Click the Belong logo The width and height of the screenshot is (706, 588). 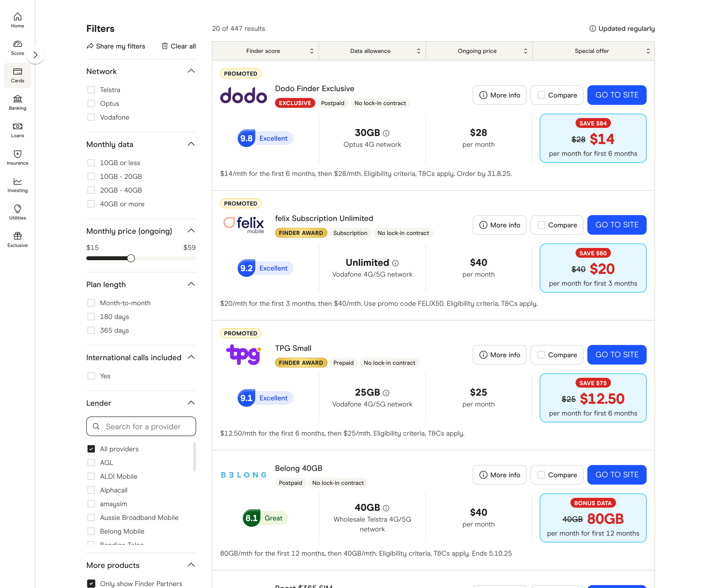(x=243, y=475)
